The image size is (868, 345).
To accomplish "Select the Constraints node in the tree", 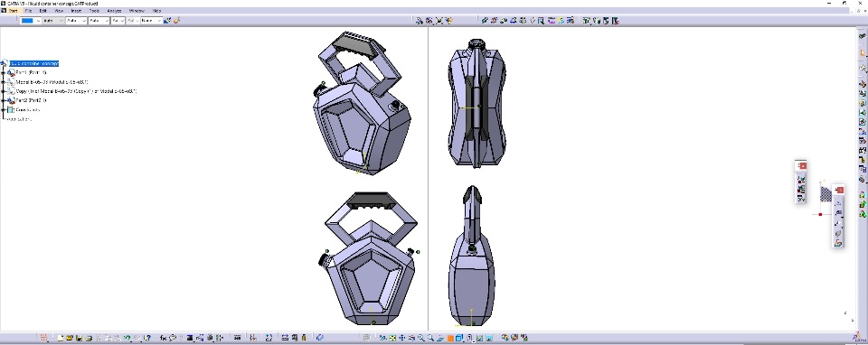I will [28, 109].
